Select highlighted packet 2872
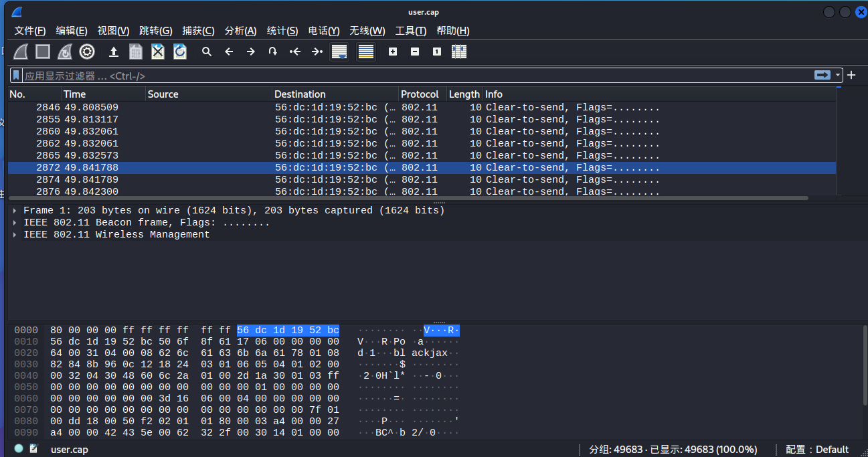The image size is (868, 457). pyautogui.click(x=422, y=167)
